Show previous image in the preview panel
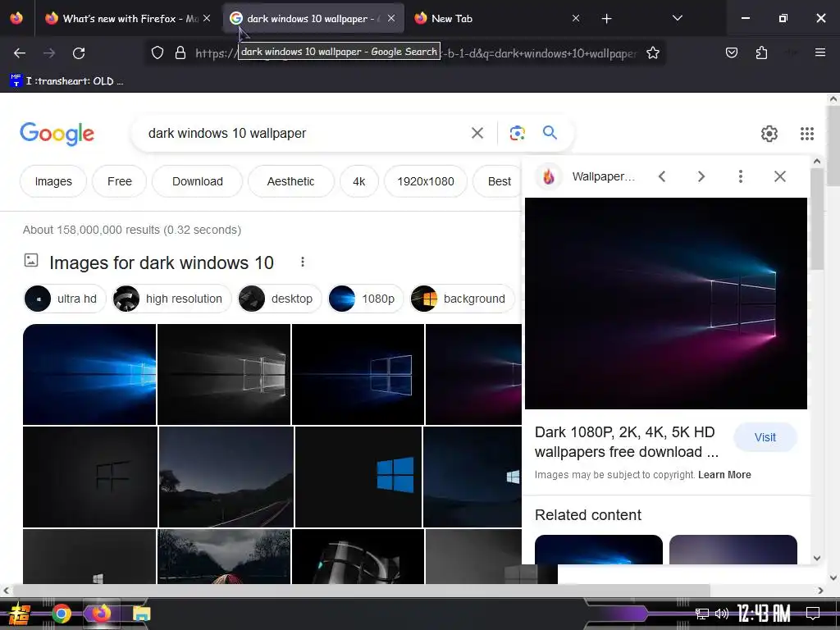 662,176
